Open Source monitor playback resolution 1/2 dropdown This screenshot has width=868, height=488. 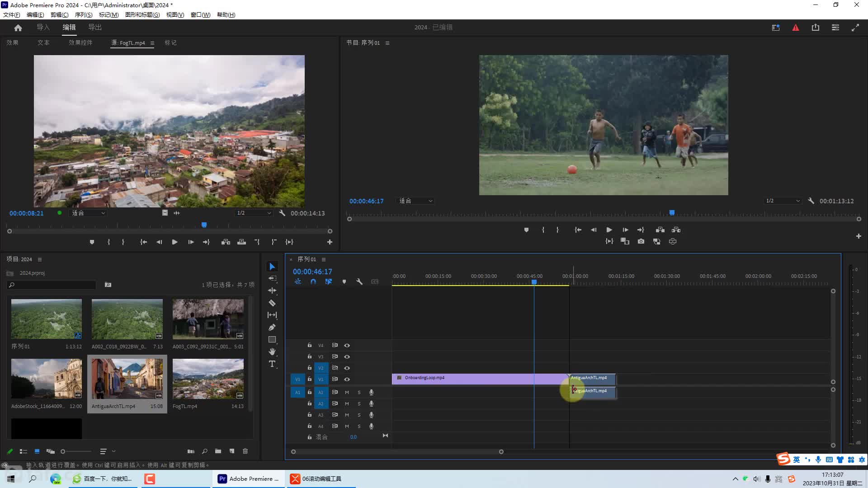[254, 213]
